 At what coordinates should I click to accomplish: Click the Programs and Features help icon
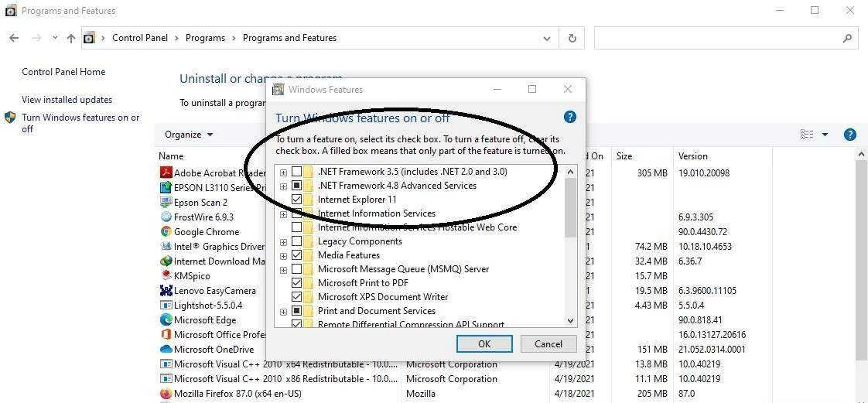(x=849, y=135)
